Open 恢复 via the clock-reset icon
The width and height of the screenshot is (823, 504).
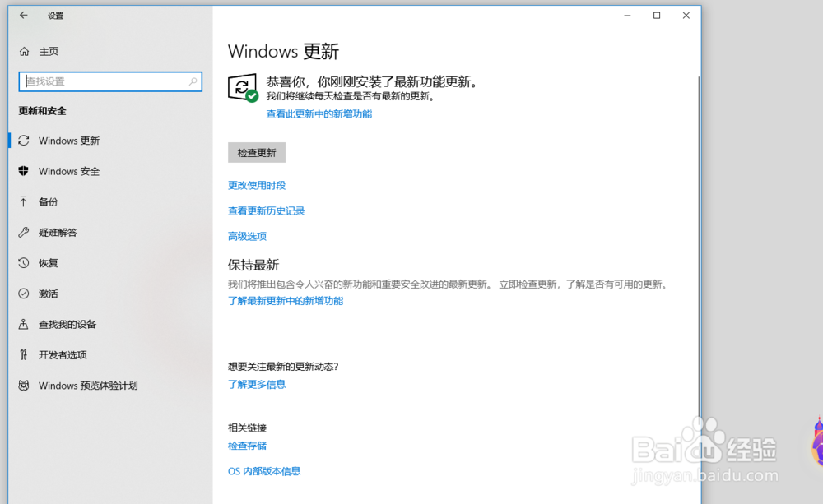(23, 263)
